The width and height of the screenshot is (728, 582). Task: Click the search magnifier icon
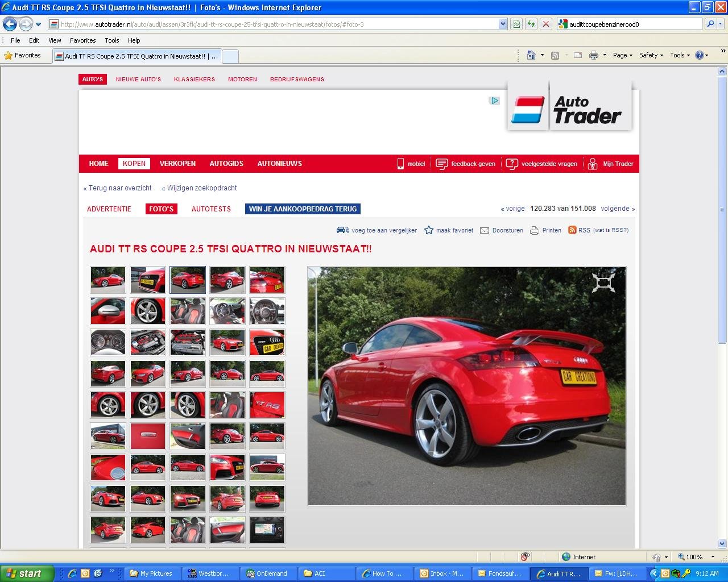710,24
